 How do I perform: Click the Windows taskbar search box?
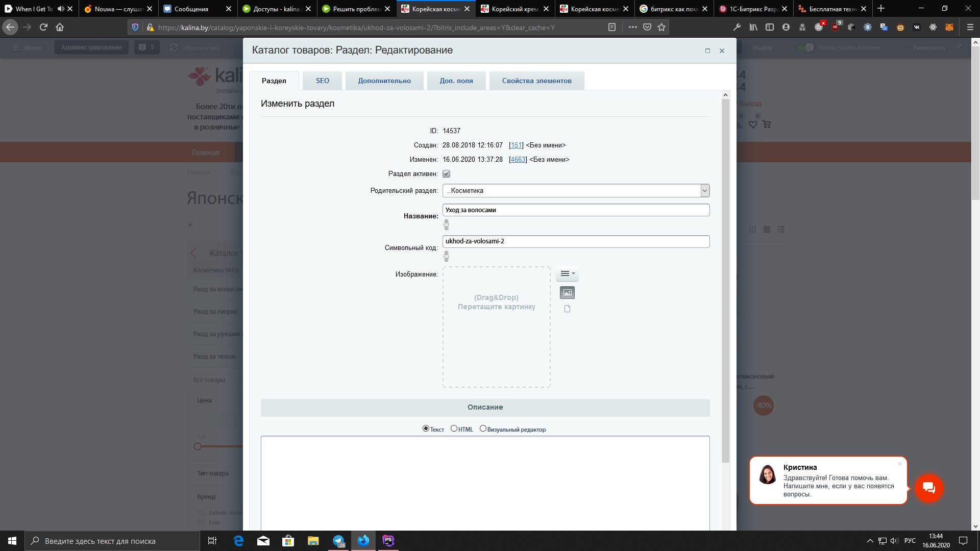[x=112, y=541]
